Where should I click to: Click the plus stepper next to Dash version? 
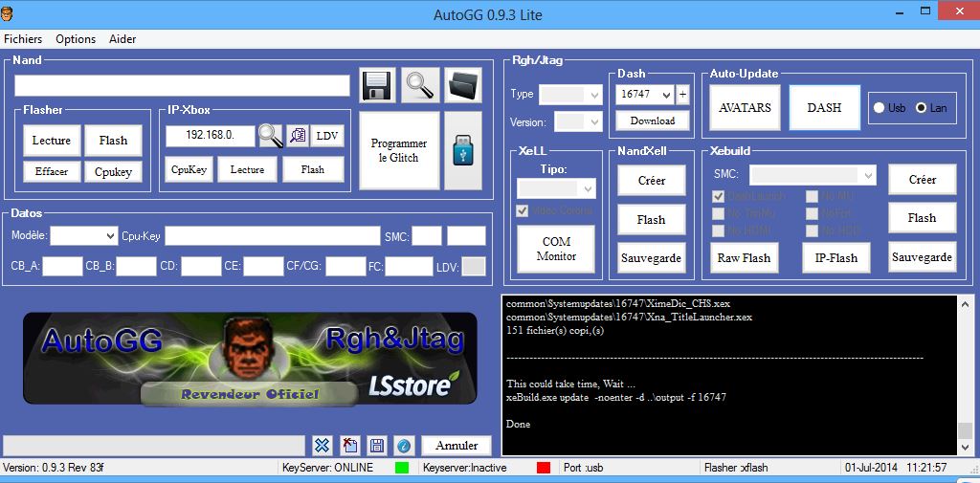682,94
